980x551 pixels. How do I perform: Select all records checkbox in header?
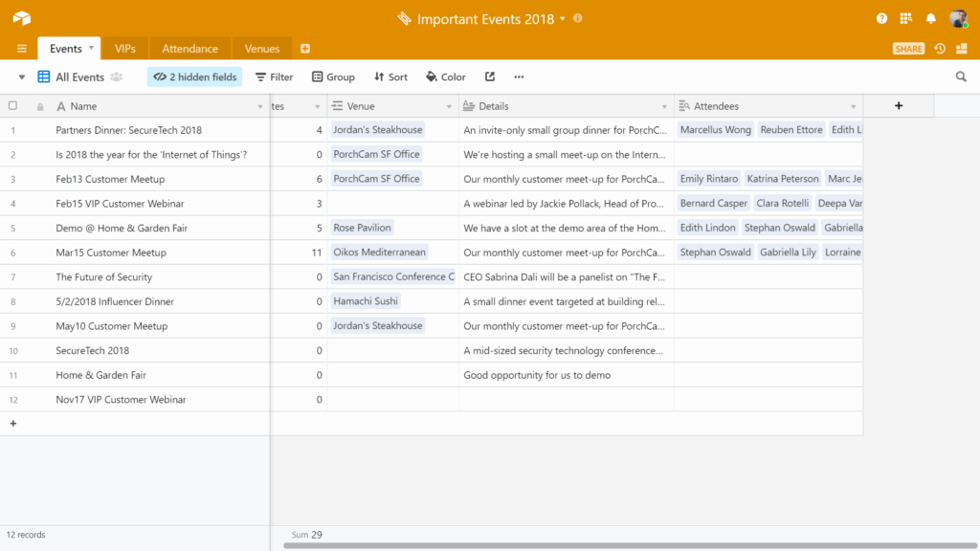point(12,105)
